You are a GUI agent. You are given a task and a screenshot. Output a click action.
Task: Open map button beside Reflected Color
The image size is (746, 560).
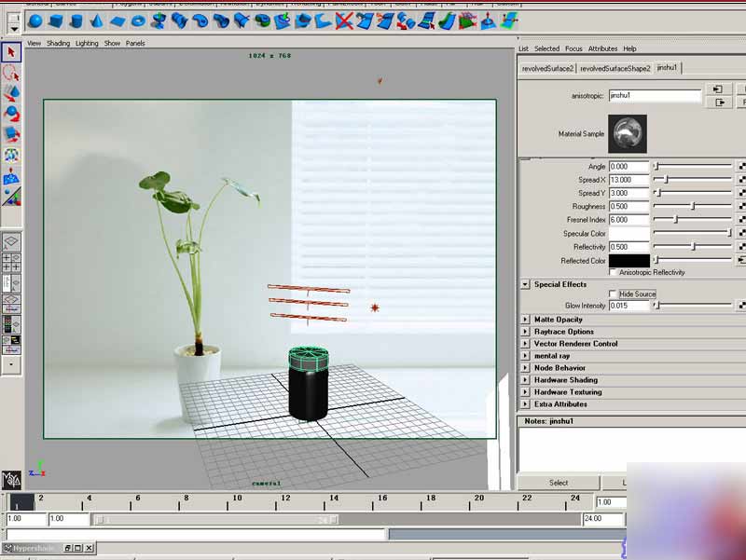pyautogui.click(x=741, y=260)
